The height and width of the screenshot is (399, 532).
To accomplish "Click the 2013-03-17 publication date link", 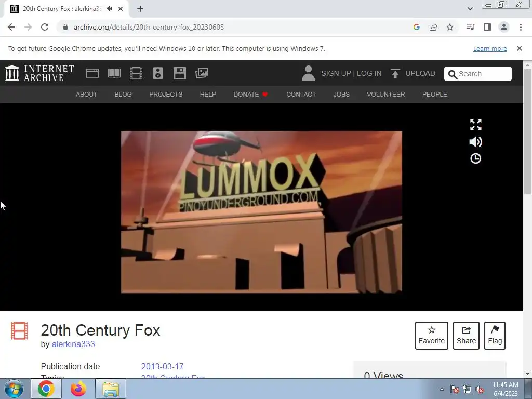I will [162, 366].
